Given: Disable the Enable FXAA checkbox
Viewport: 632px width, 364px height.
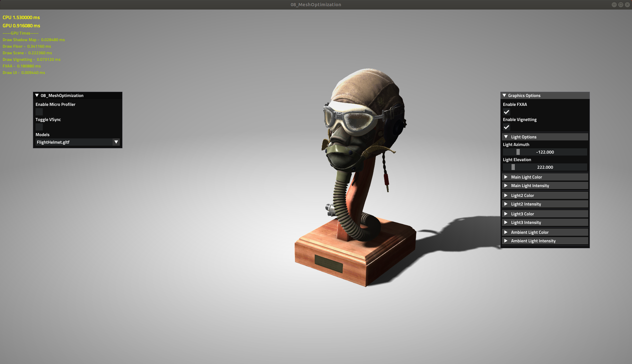Looking at the screenshot, I should pos(507,112).
